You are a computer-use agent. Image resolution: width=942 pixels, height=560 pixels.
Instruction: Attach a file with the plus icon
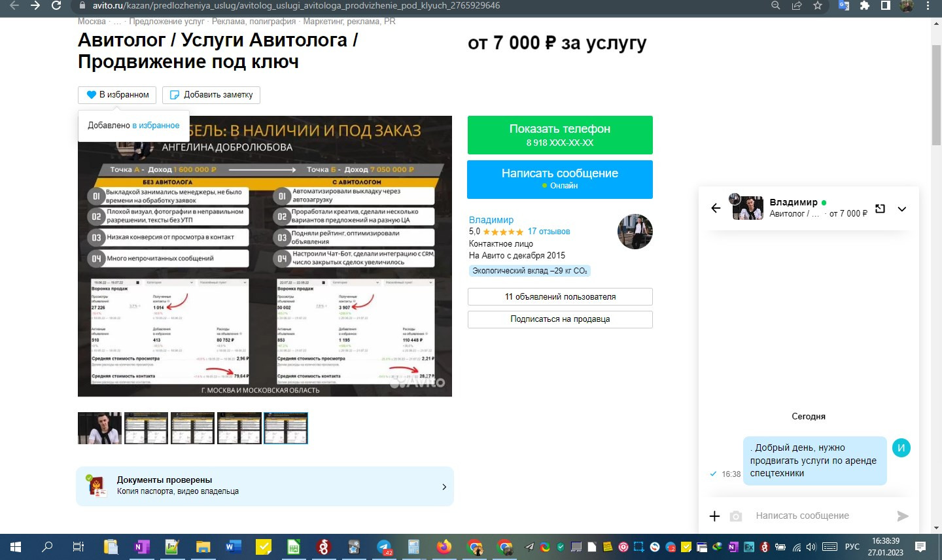pos(715,516)
